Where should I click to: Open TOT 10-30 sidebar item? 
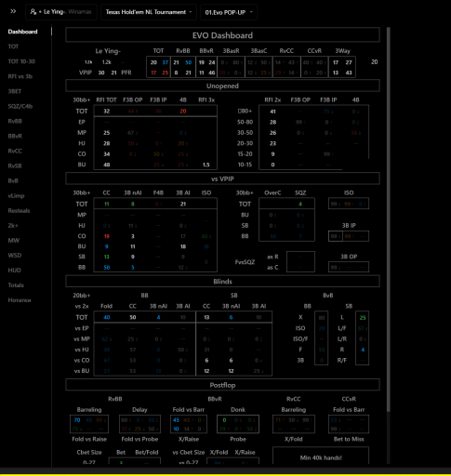[21, 61]
